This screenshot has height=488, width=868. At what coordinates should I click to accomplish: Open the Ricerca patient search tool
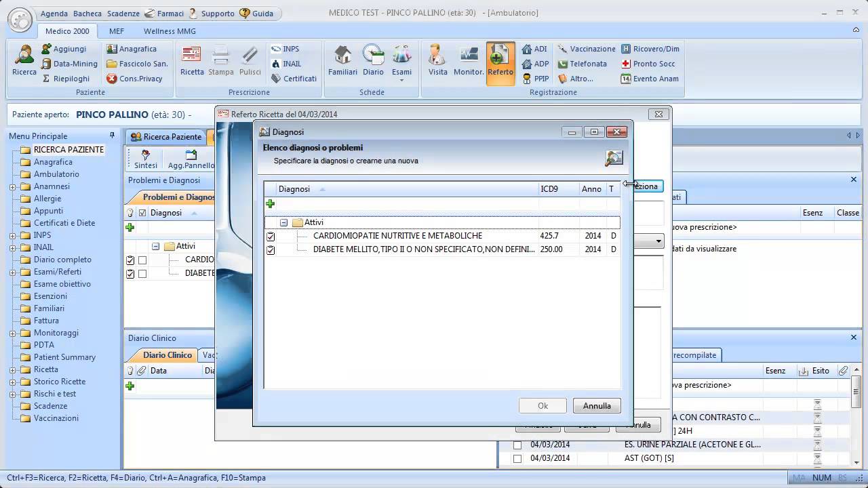24,61
